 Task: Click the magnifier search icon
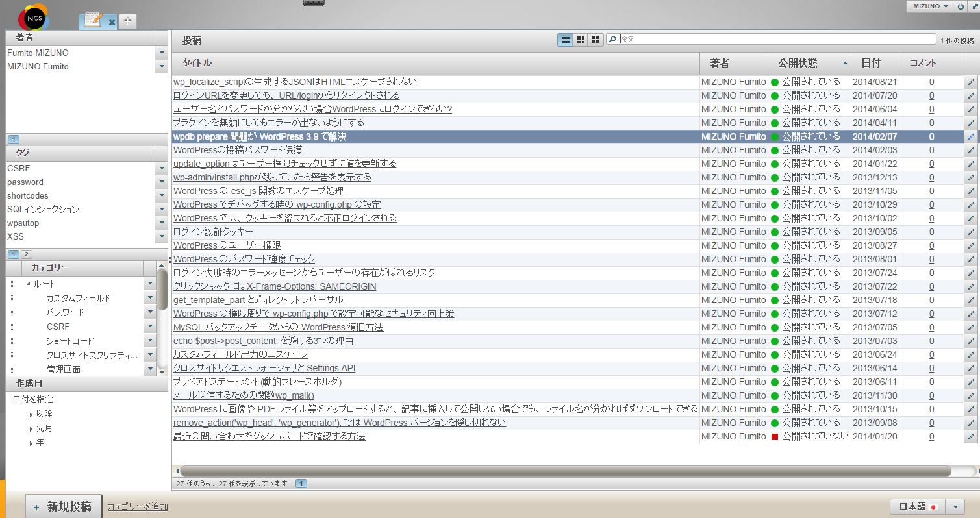point(612,40)
